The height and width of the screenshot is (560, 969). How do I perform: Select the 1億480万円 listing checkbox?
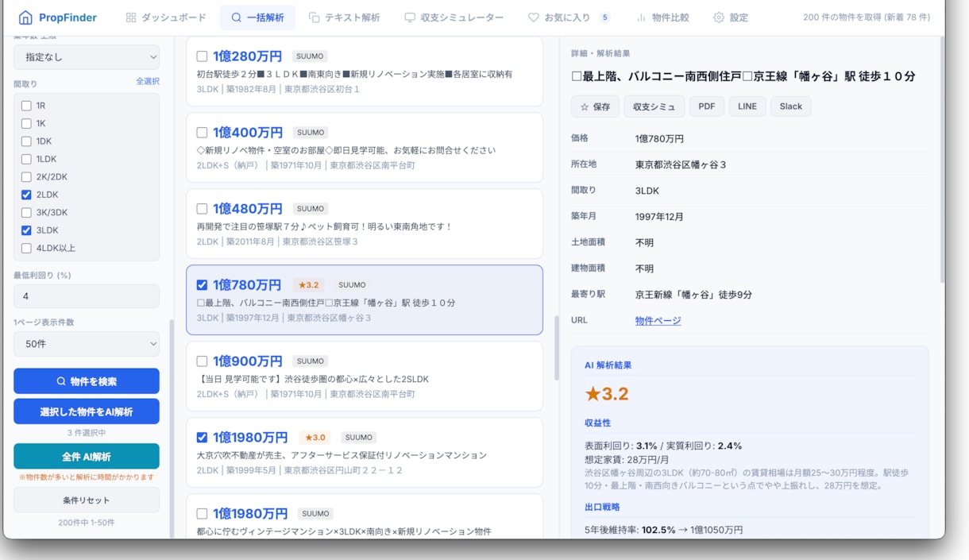[x=202, y=209]
